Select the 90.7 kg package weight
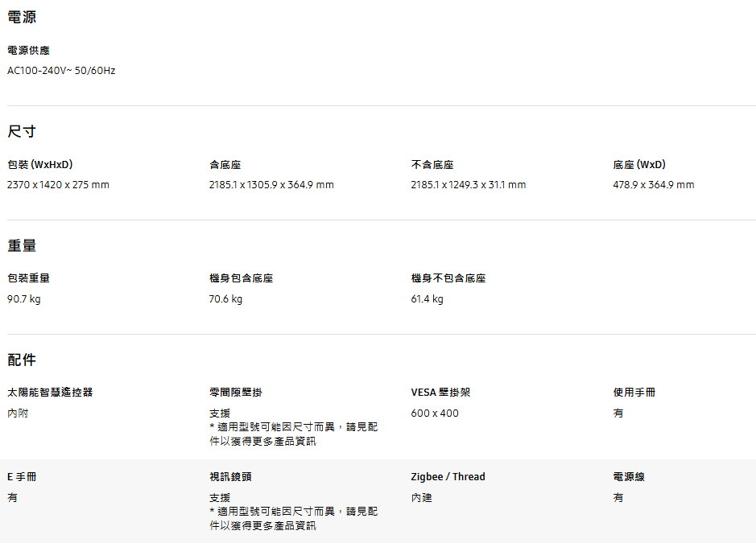Screen dimensions: 756x543 pyautogui.click(x=24, y=299)
